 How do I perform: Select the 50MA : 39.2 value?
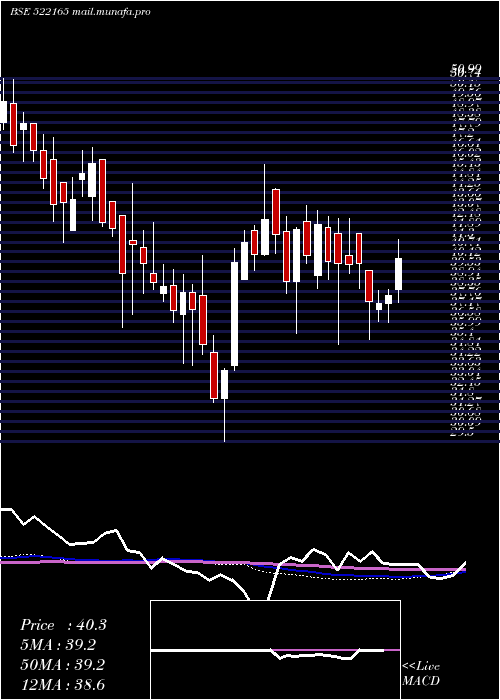tap(62, 665)
